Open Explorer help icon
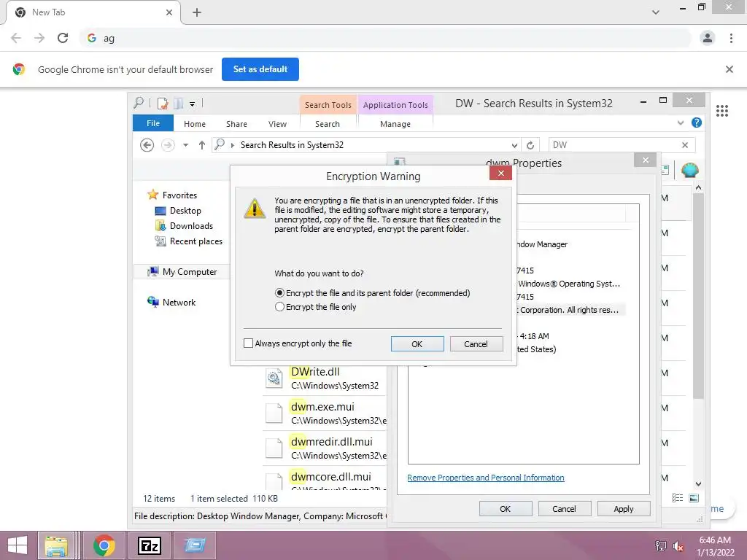Image resolution: width=747 pixels, height=560 pixels. tap(696, 122)
